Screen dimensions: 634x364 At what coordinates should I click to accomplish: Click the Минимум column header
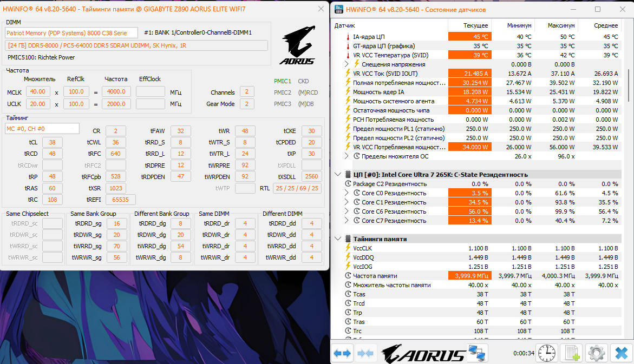[x=519, y=25]
